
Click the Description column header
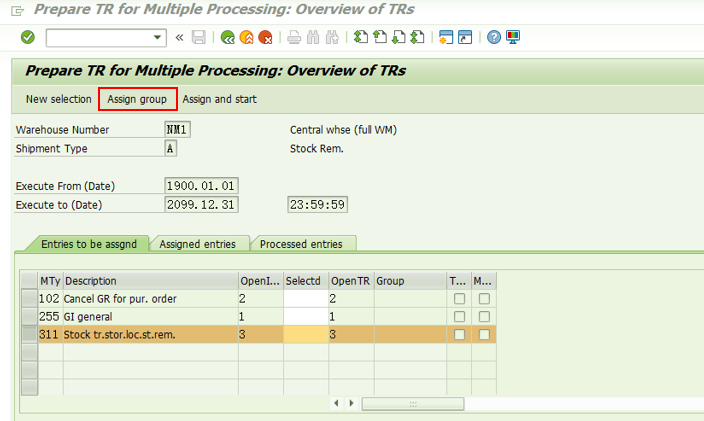150,281
